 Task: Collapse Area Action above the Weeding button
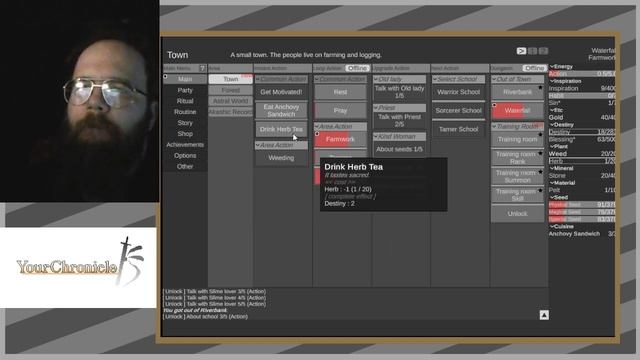point(281,145)
